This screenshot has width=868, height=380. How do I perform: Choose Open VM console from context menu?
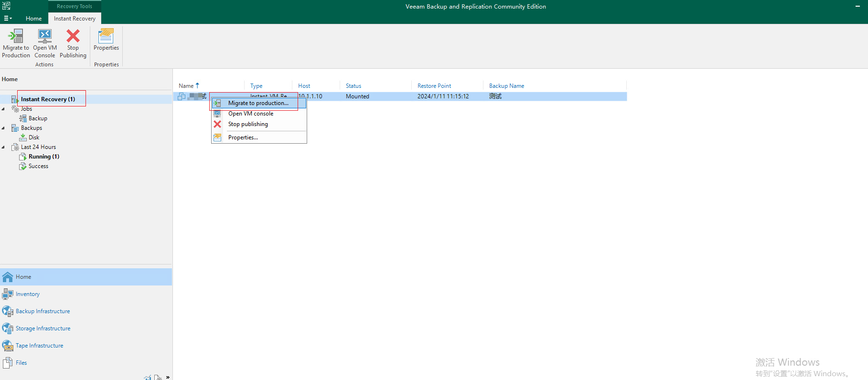coord(258,114)
